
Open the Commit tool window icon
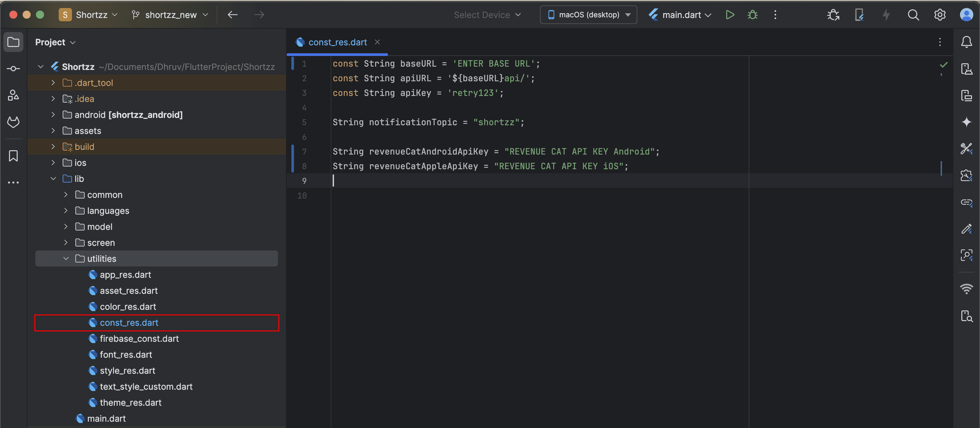click(13, 68)
